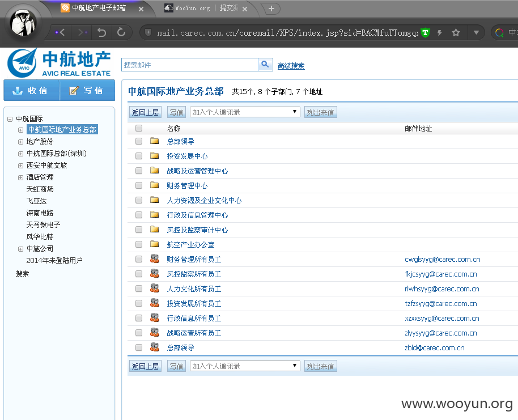Click the bottom 列出来信 button
This screenshot has height=420, width=518.
[x=320, y=366]
